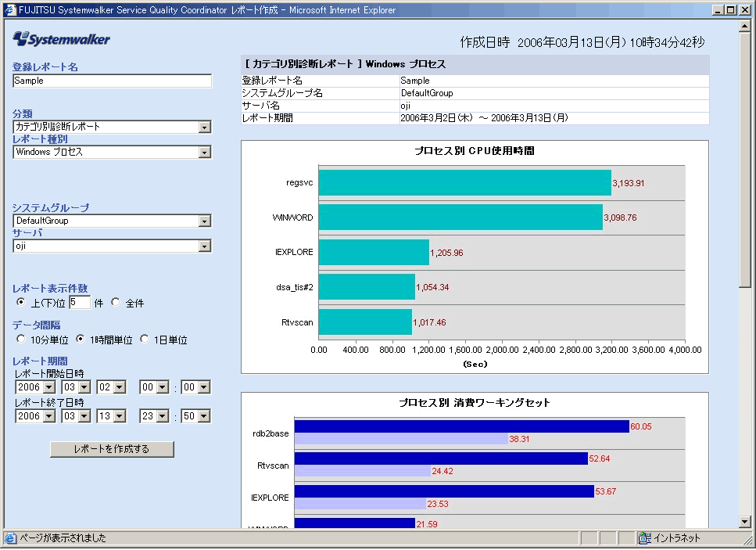Click the (Sec) axis label
This screenshot has width=756, height=550.
pyautogui.click(x=475, y=365)
